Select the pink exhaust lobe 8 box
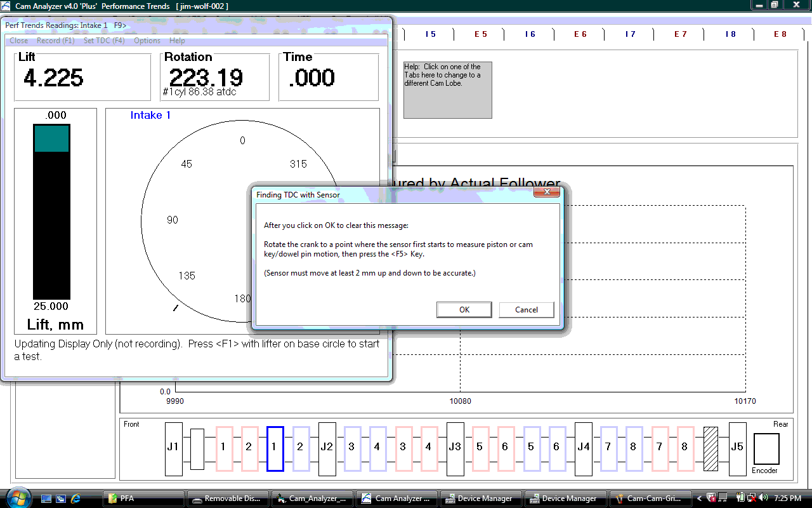812x508 pixels. pos(686,449)
